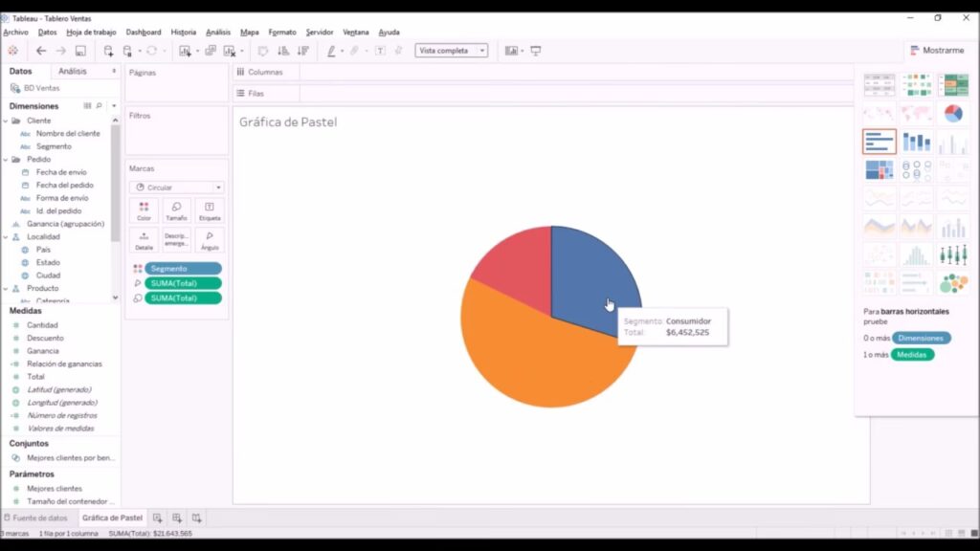
Task: Click the Etiqueta label button
Action: (210, 210)
